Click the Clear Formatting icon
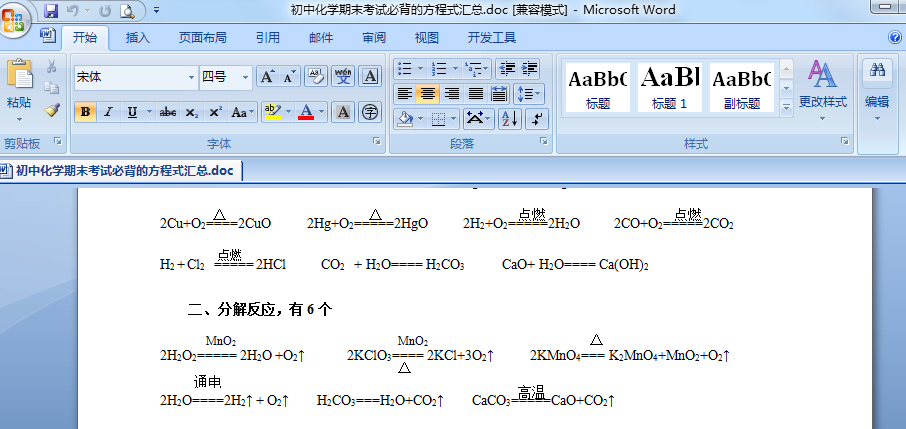 [316, 77]
